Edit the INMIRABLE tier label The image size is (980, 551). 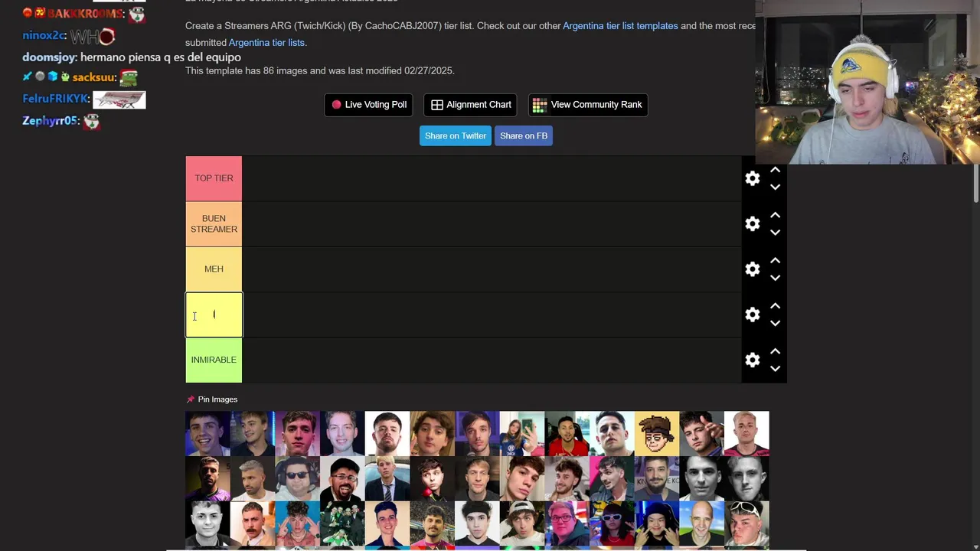214,360
